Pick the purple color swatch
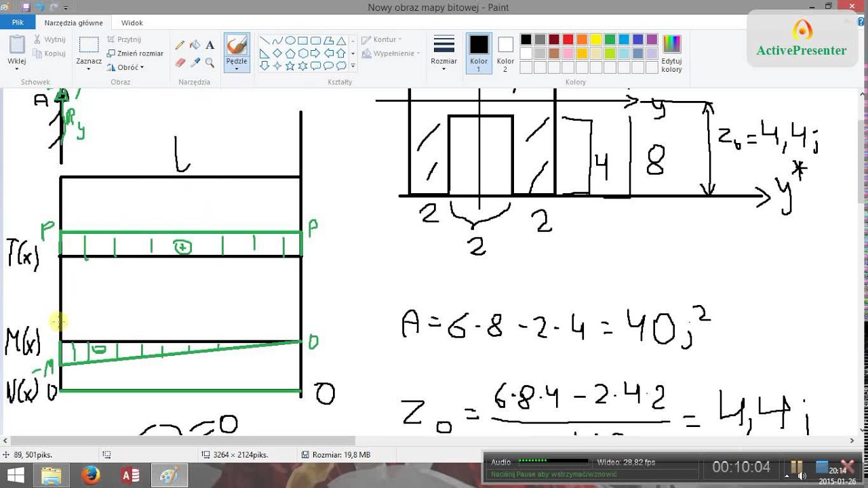Screen dimensions: 868x488 (x=652, y=39)
